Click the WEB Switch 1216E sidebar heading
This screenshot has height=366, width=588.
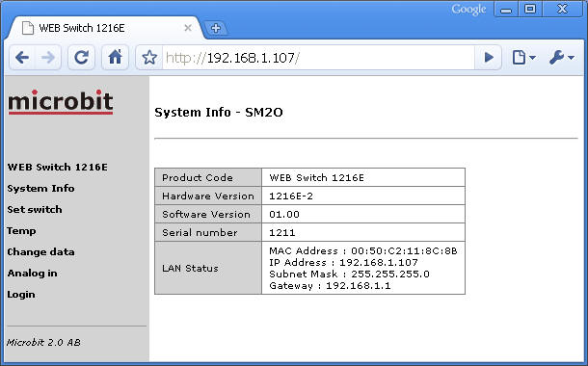click(58, 167)
